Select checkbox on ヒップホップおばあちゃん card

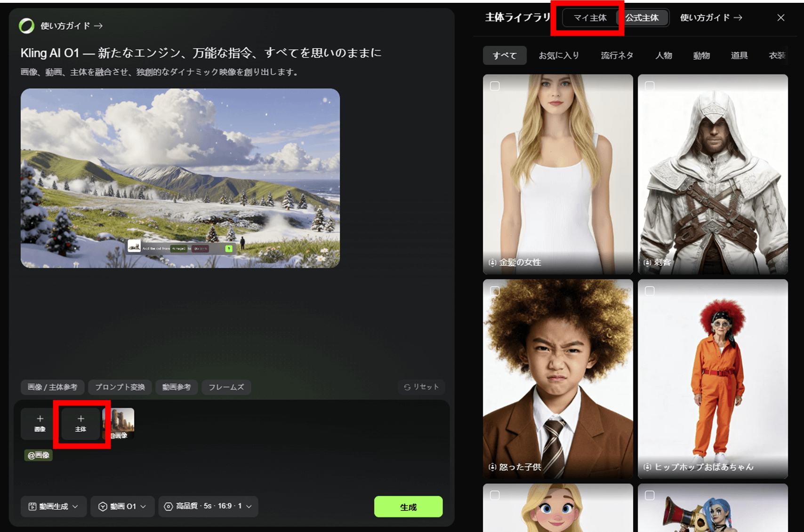[650, 291]
